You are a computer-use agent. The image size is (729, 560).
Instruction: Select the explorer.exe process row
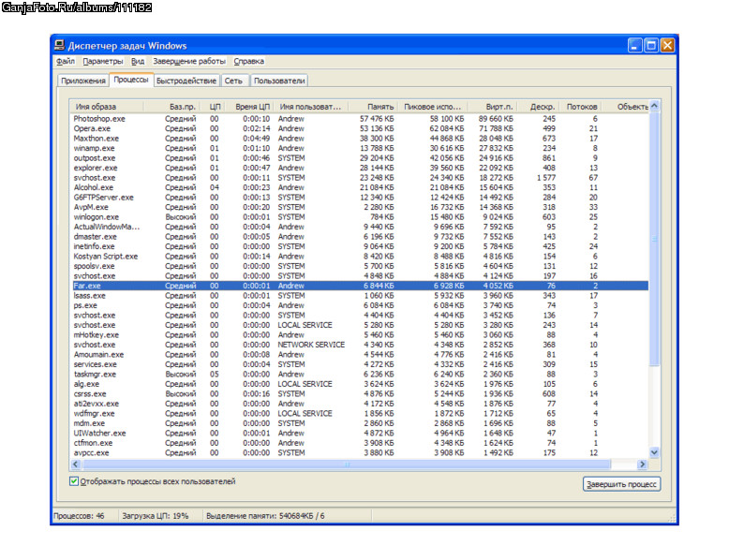pyautogui.click(x=360, y=168)
